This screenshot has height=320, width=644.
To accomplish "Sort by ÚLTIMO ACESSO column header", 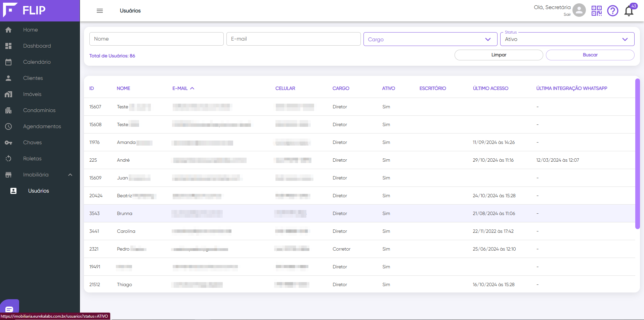I will 490,88.
